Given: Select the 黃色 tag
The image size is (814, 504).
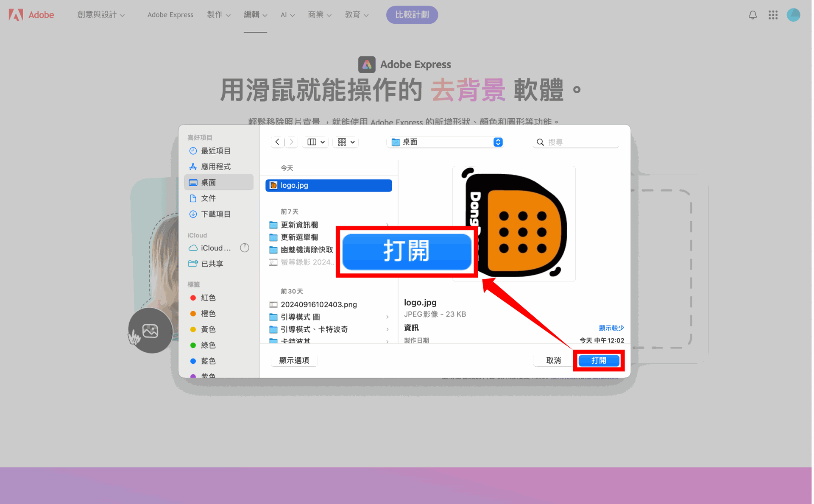Looking at the screenshot, I should pyautogui.click(x=203, y=329).
